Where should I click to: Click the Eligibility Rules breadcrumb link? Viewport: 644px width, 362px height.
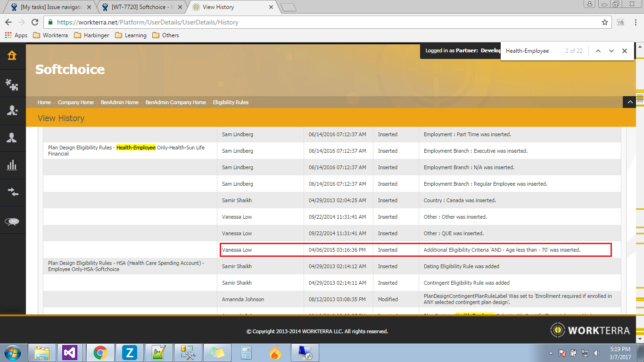231,102
